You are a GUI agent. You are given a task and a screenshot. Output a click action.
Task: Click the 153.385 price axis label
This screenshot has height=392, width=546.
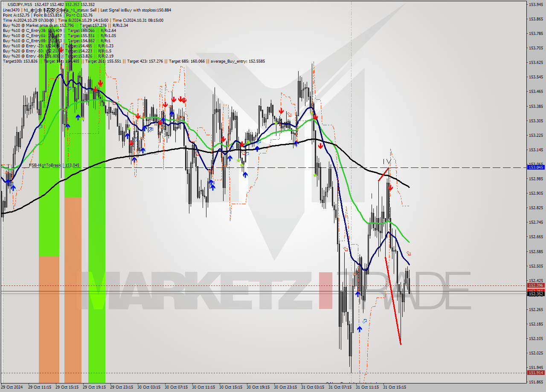coord(536,106)
